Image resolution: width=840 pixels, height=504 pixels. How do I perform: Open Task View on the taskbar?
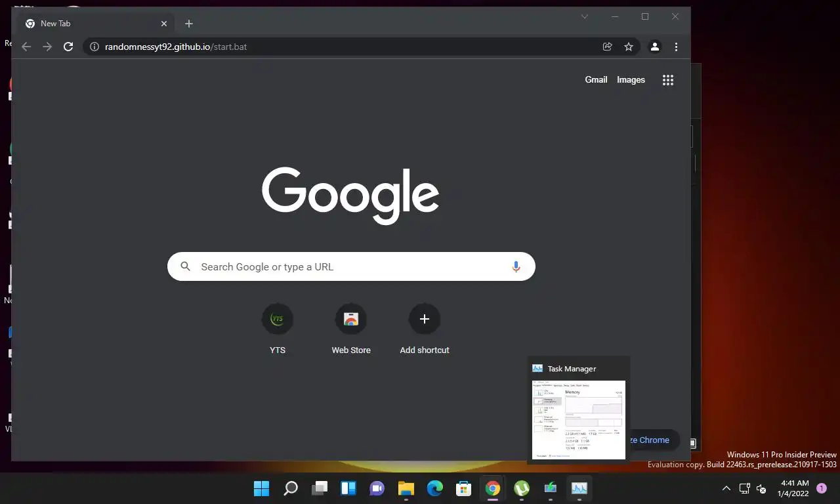tap(320, 488)
